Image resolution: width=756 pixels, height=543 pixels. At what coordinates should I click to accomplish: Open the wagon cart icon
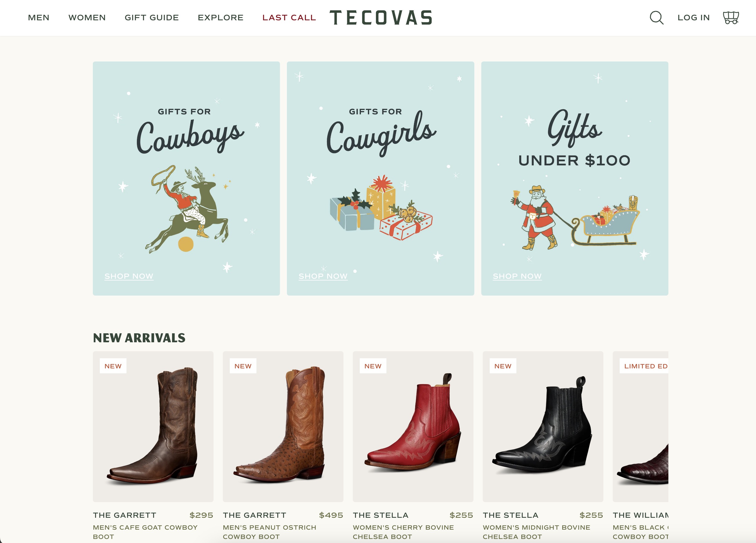731,18
